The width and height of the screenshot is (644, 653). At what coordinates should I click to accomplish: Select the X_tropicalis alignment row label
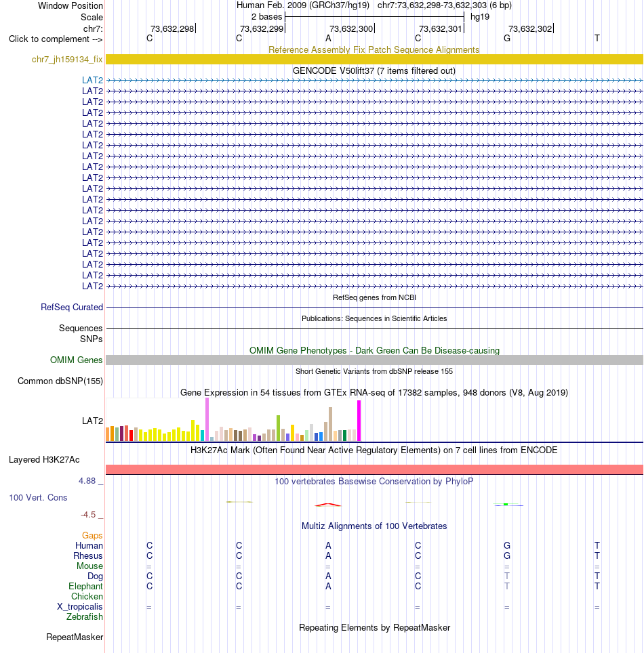tap(79, 606)
